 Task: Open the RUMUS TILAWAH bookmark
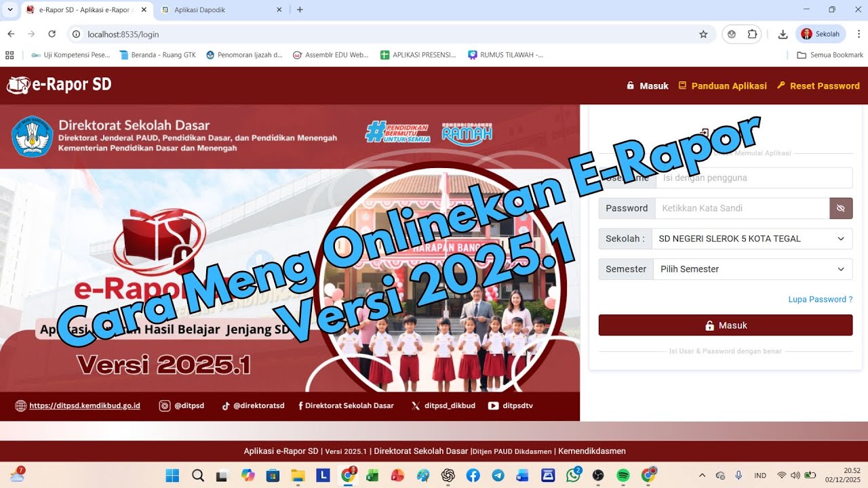506,55
